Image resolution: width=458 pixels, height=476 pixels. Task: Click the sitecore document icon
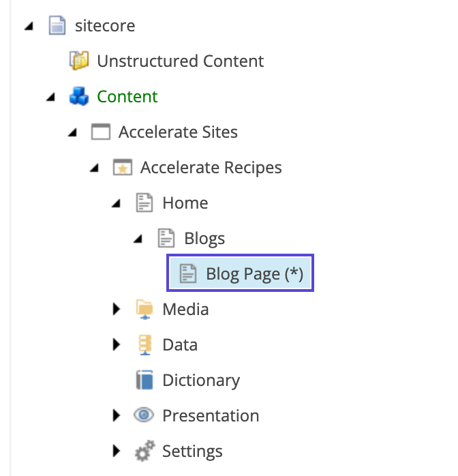click(x=57, y=26)
